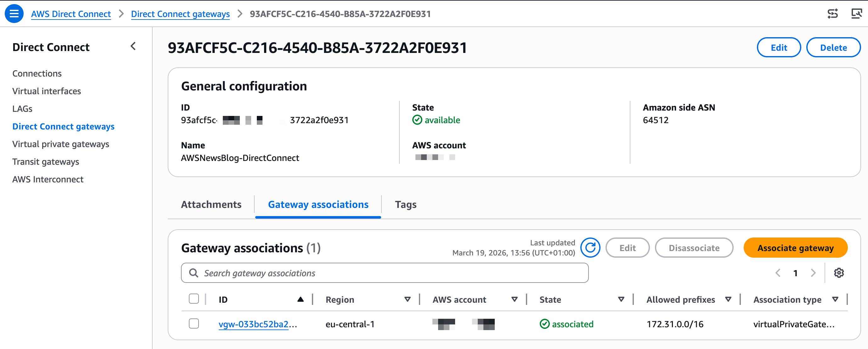Click the top-right settings sliders icon
The height and width of the screenshot is (349, 868).
833,14
